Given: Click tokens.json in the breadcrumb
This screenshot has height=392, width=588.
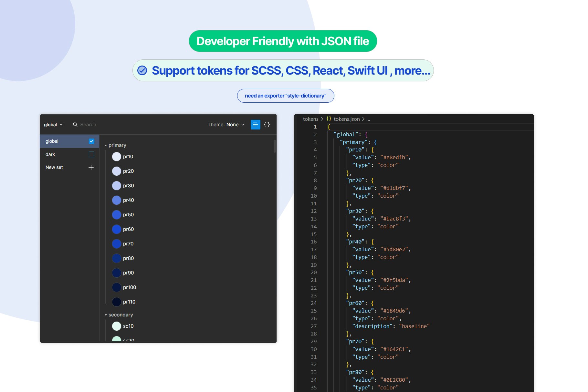Looking at the screenshot, I should tap(347, 119).
